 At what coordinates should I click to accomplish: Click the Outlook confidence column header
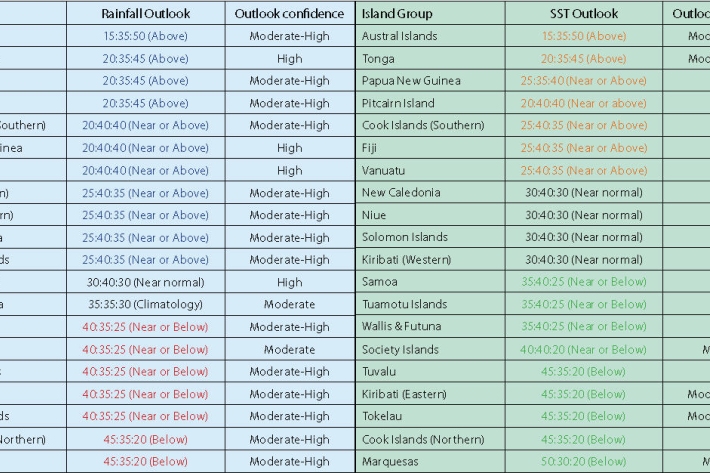click(x=289, y=14)
